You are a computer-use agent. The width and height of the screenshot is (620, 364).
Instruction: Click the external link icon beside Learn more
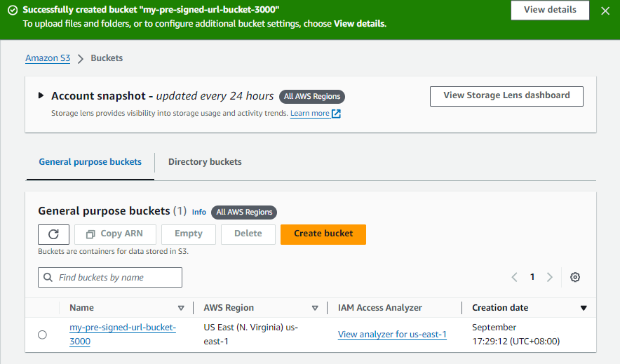coord(337,114)
